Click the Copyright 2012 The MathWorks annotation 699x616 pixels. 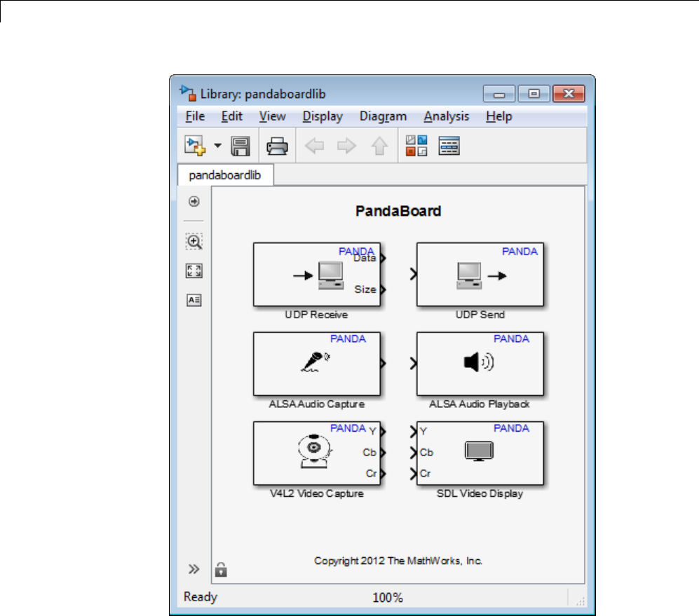coord(398,561)
